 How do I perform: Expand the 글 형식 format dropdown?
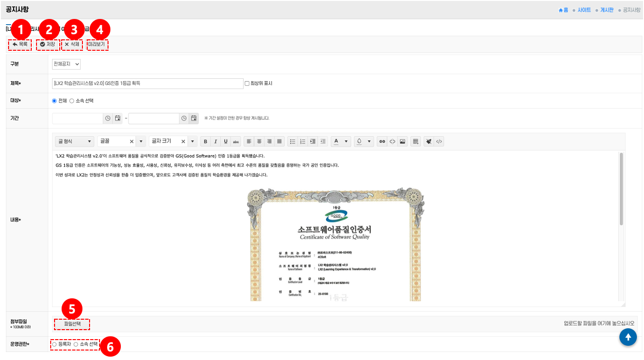coord(75,141)
